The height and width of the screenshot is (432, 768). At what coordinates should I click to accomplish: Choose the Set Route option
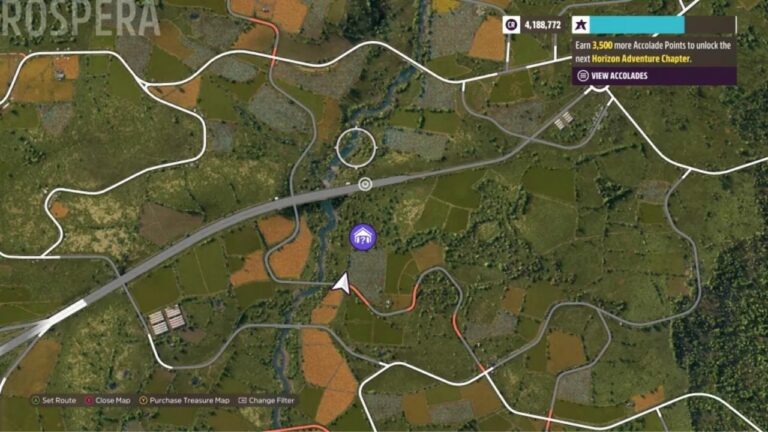59,401
